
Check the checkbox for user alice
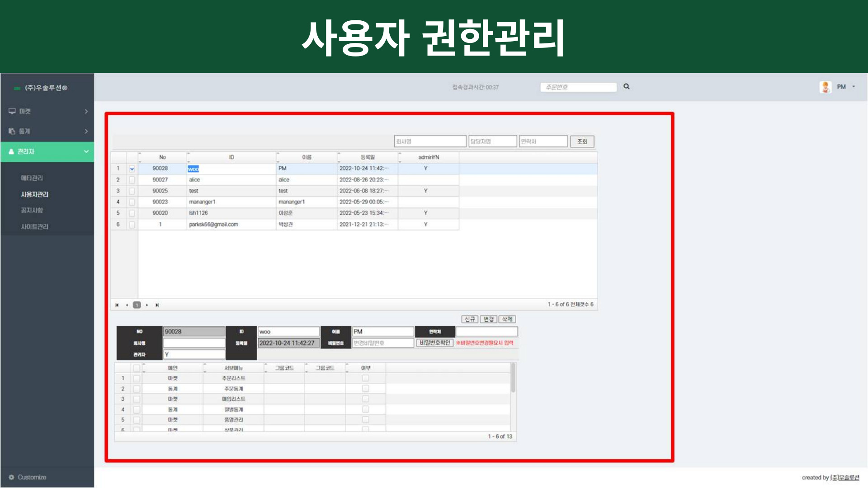pyautogui.click(x=132, y=180)
